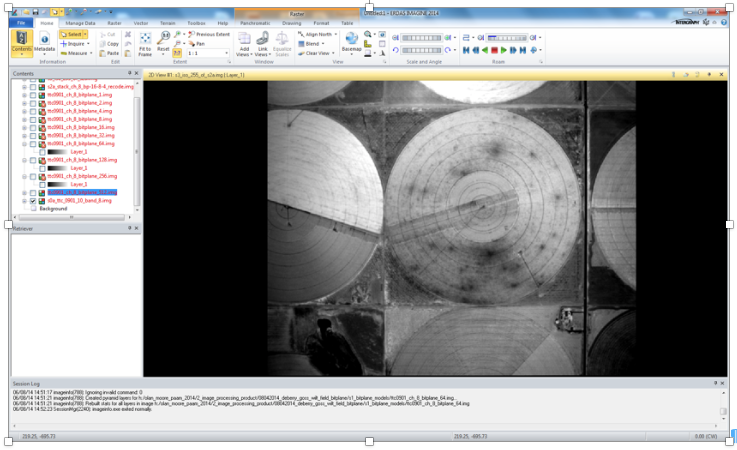Check the box for ttc0901_ch_8_bitplane_4.img
Image resolution: width=737 pixels, height=450 pixels.
[33, 111]
